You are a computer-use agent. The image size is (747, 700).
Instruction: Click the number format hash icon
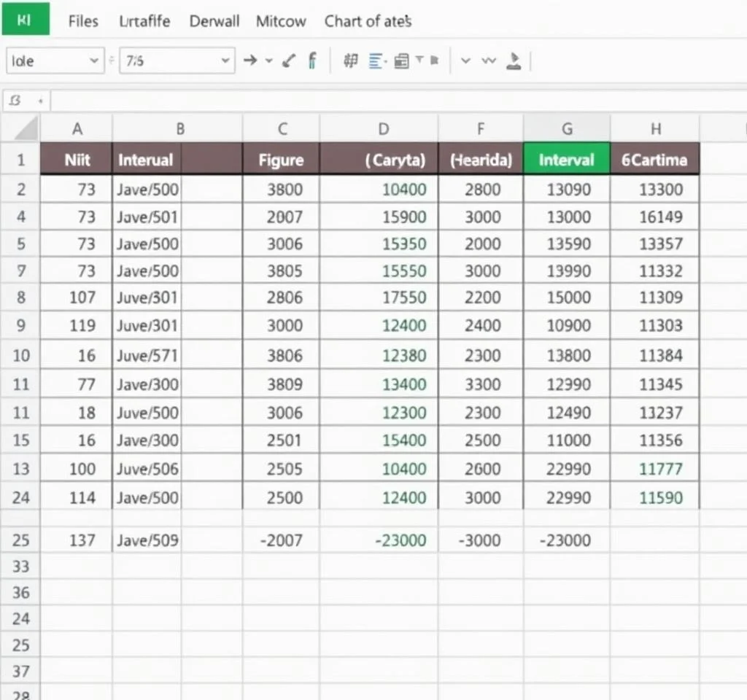(x=351, y=61)
